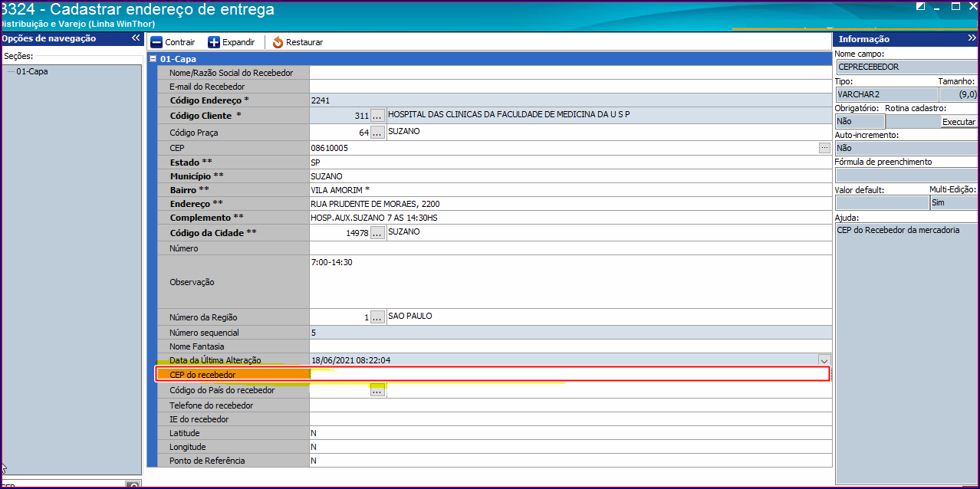Click the Nome Fantasia field
The height and width of the screenshot is (489, 980).
[x=571, y=346]
